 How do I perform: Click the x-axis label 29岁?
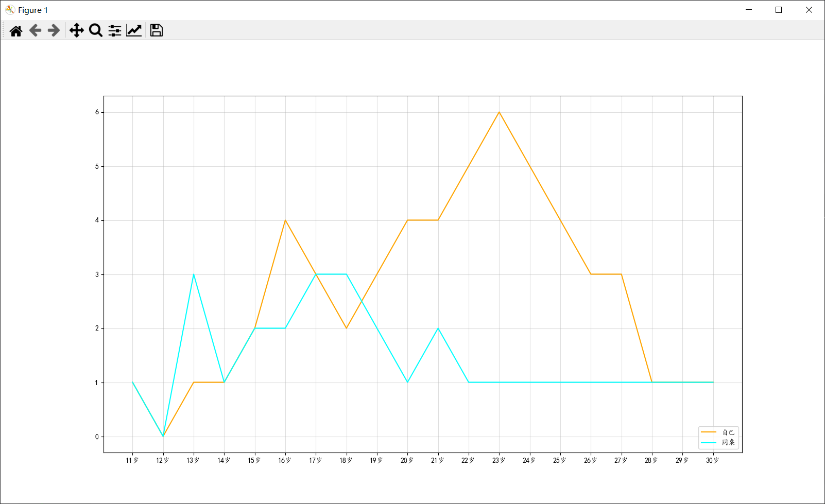click(682, 460)
